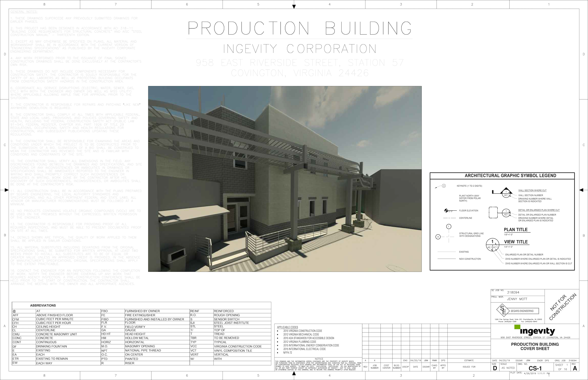Click the NATIONAL PIPE THREAD cell

click(x=157, y=350)
